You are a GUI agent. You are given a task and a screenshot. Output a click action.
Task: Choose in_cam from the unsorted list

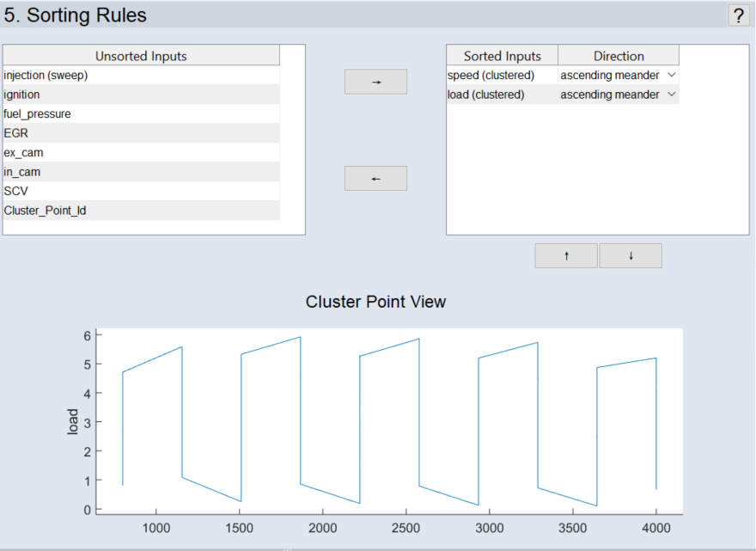pos(141,172)
